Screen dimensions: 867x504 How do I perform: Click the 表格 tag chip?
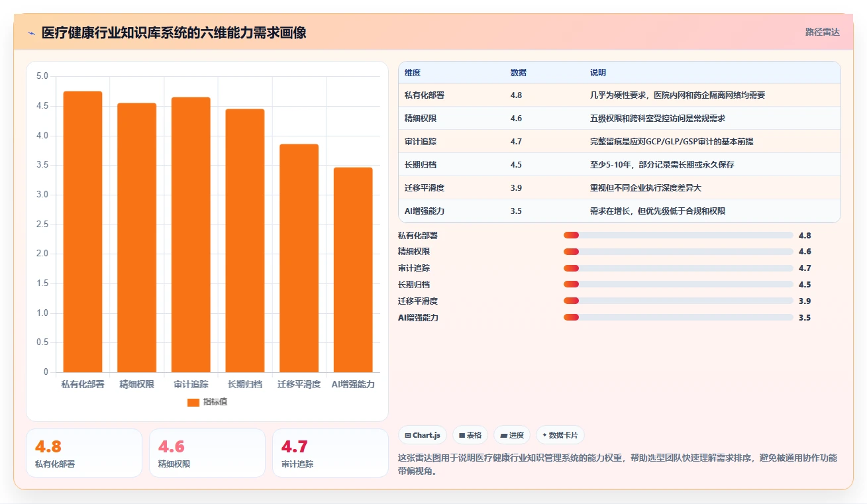click(470, 435)
